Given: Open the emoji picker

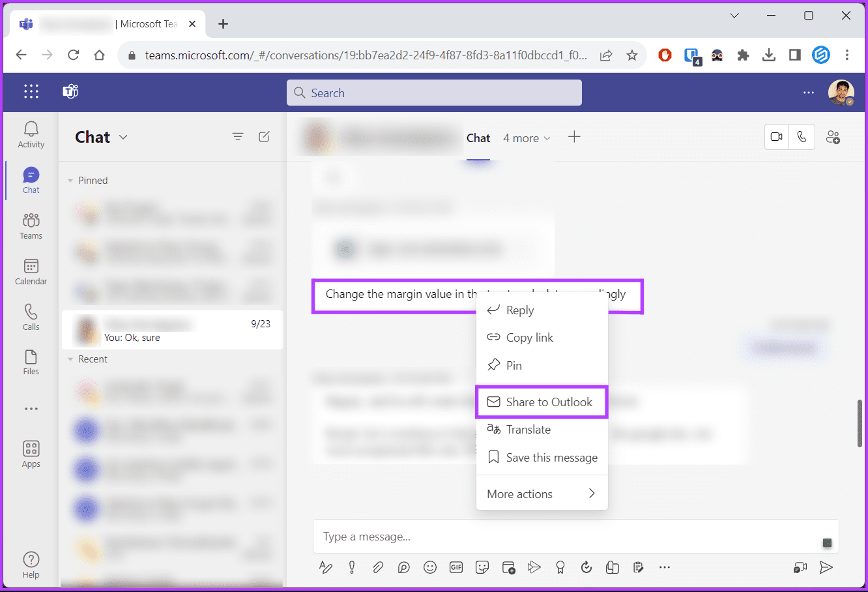Looking at the screenshot, I should point(430,567).
